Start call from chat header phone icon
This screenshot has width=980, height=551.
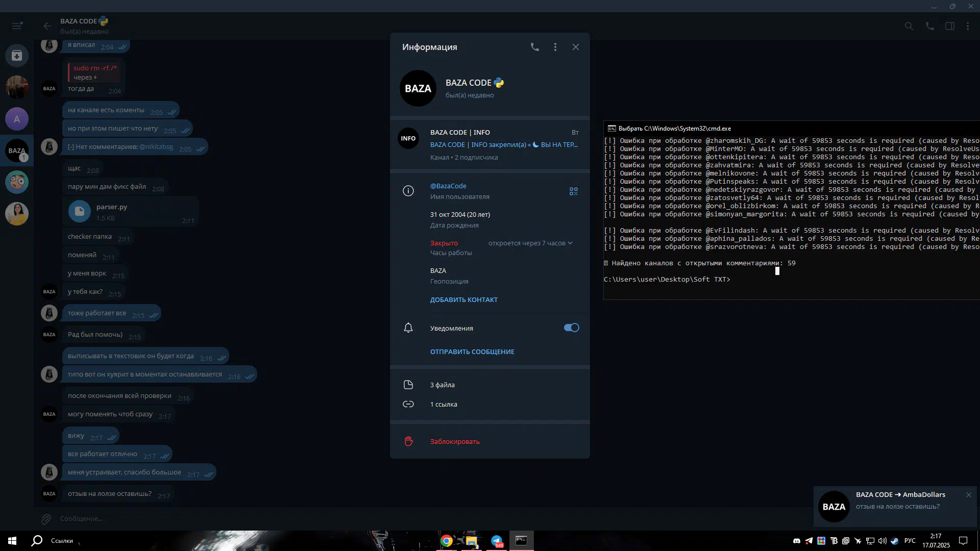point(930,26)
